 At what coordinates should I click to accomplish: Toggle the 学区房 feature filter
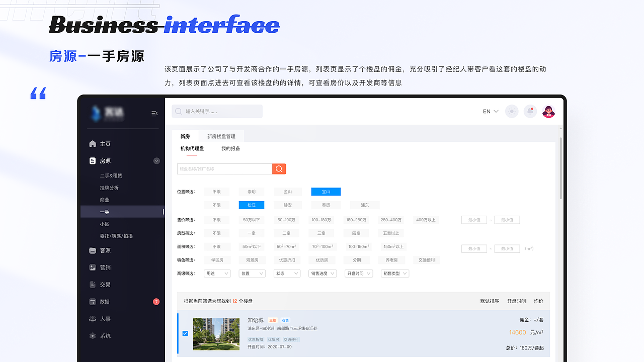pyautogui.click(x=217, y=260)
